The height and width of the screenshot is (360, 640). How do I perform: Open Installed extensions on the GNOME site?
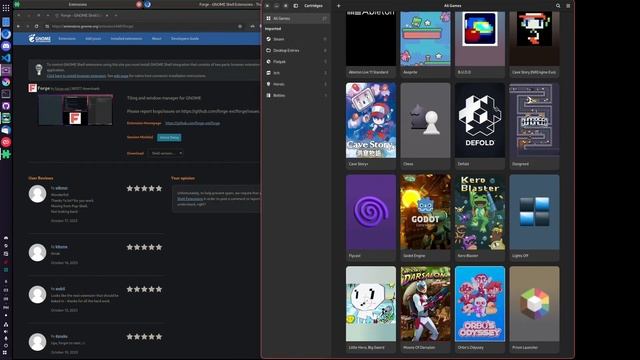pos(126,38)
